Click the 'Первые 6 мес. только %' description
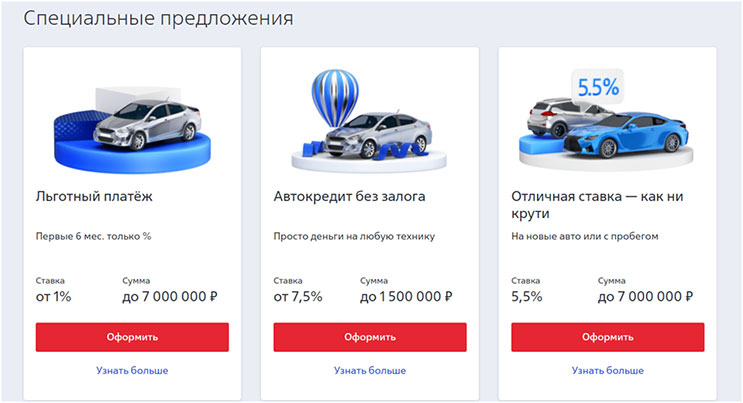This screenshot has height=403, width=743. click(x=93, y=236)
